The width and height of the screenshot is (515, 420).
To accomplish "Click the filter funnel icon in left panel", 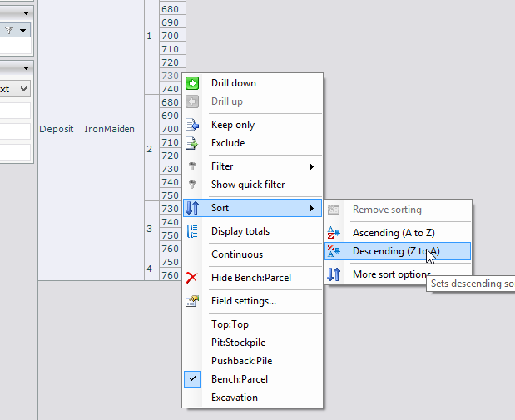I will 9,30.
